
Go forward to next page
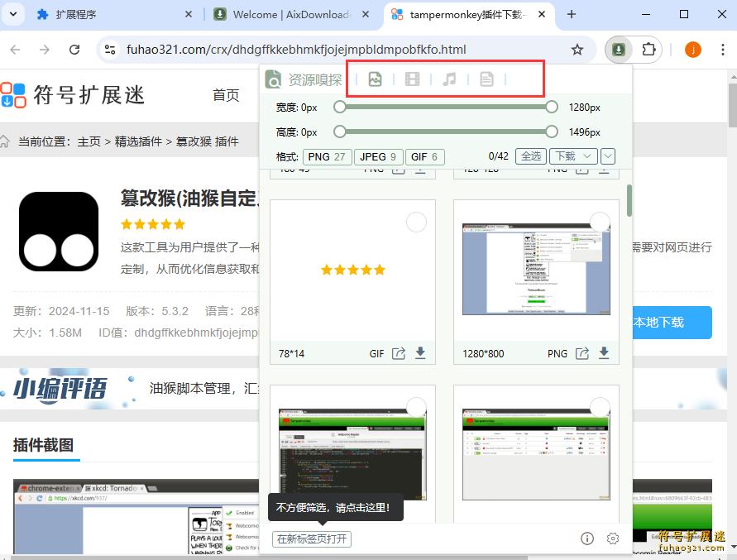44,50
